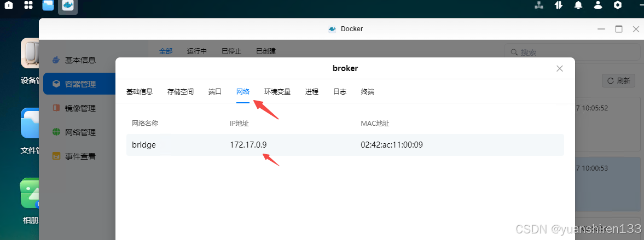Image resolution: width=644 pixels, height=240 pixels.
Task: Open the app grid launcher icon
Action: (28, 5)
